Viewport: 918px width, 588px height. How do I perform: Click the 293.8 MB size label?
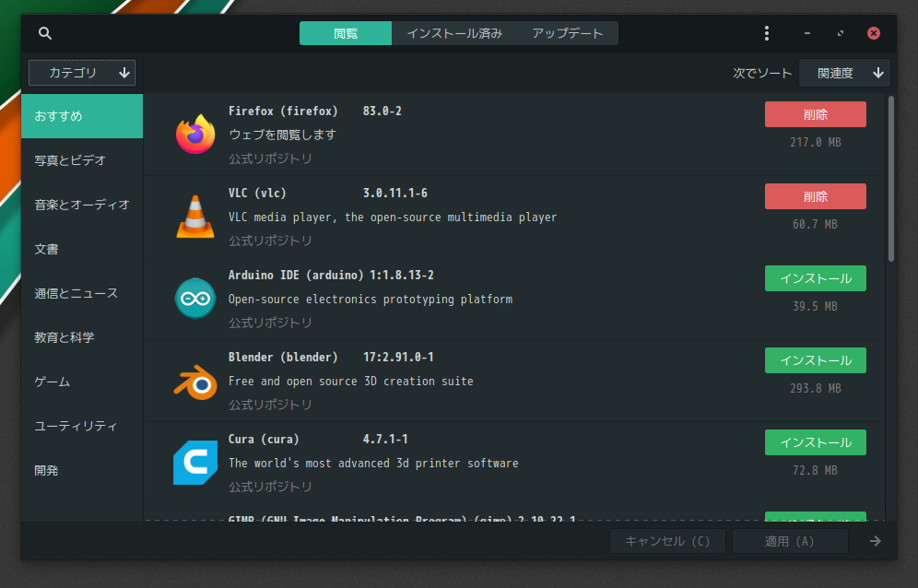point(815,388)
